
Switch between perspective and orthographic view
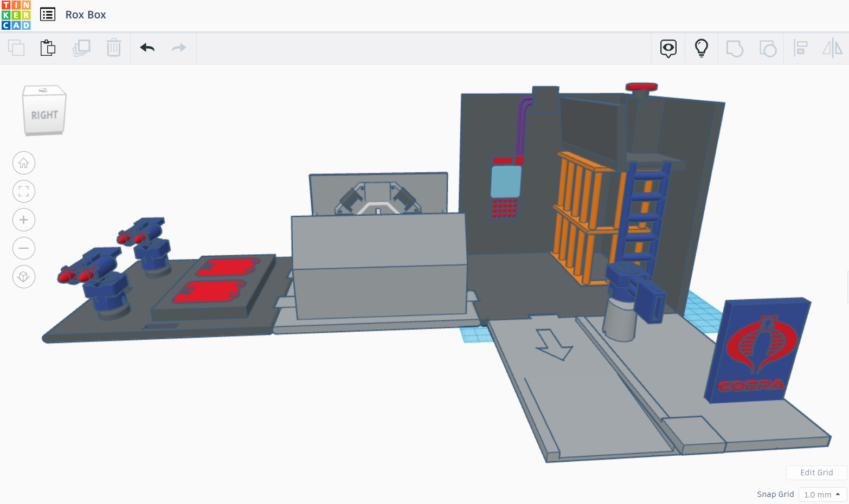pos(23,276)
